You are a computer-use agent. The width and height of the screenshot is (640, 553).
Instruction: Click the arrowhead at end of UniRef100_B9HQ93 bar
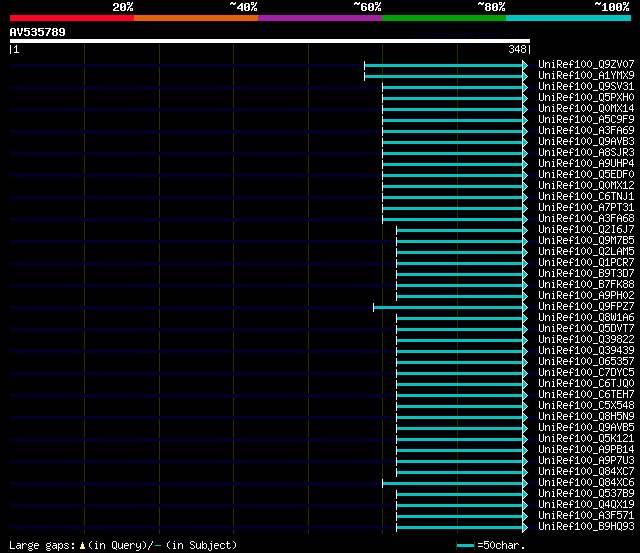pyautogui.click(x=525, y=528)
